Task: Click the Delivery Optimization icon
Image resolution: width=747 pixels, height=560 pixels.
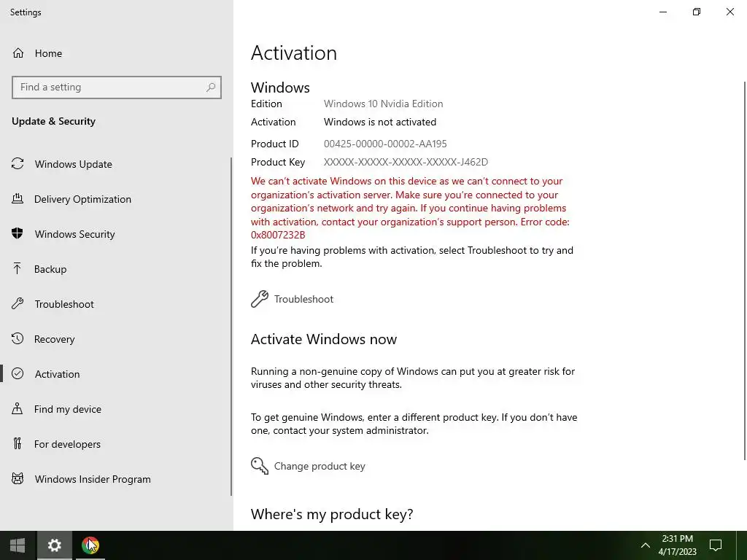Action: point(18,199)
